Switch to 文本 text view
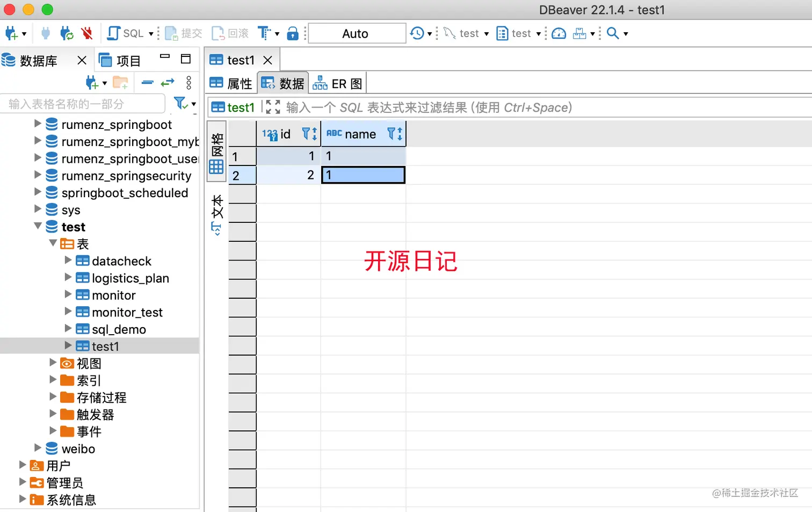The height and width of the screenshot is (512, 812). 216,215
